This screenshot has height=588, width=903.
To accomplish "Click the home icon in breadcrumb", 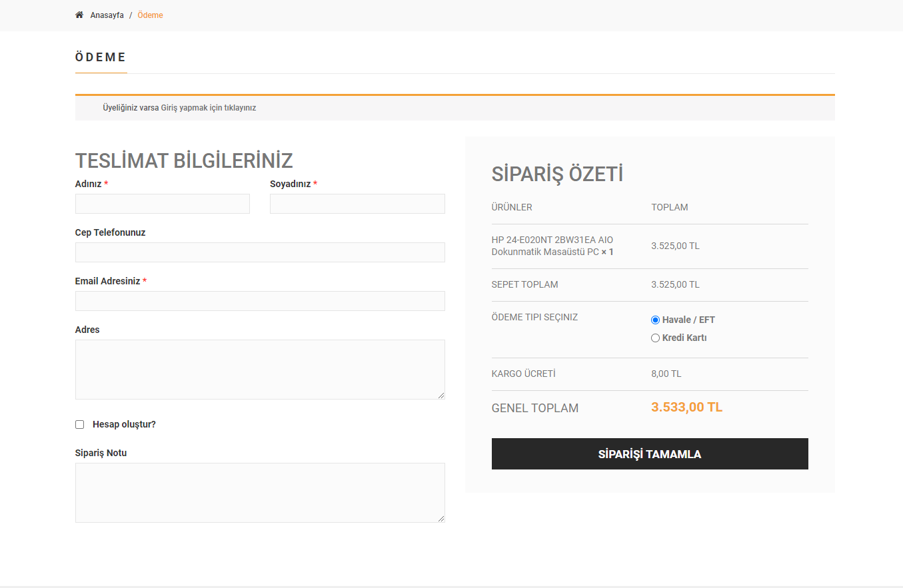I will tap(79, 15).
